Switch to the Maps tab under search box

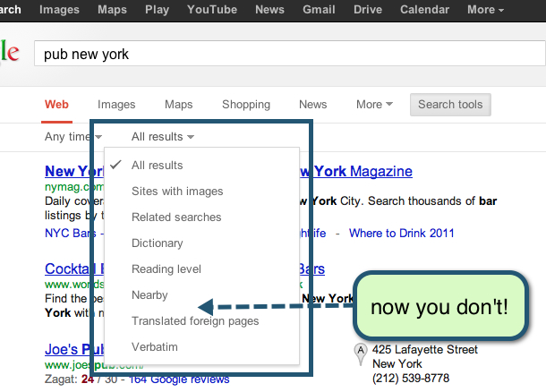pos(179,105)
